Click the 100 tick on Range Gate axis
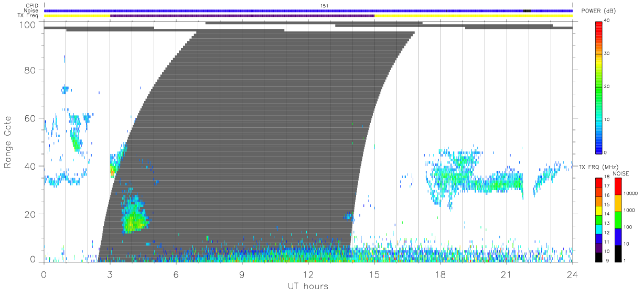 pos(28,25)
